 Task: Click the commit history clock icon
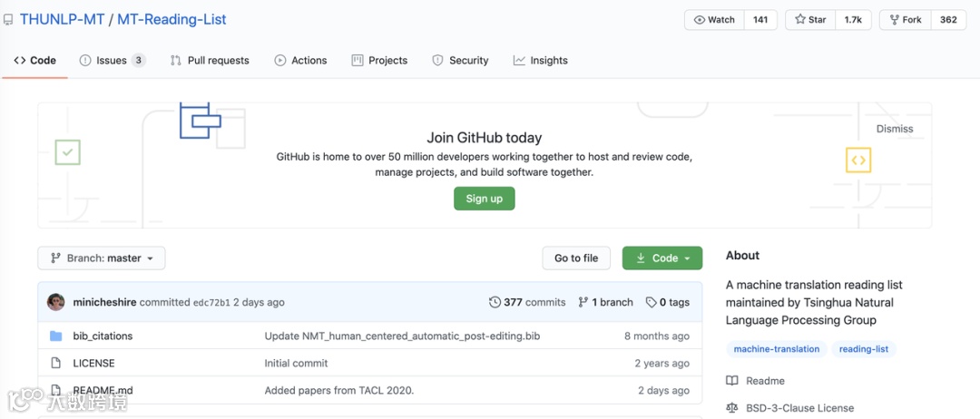495,303
